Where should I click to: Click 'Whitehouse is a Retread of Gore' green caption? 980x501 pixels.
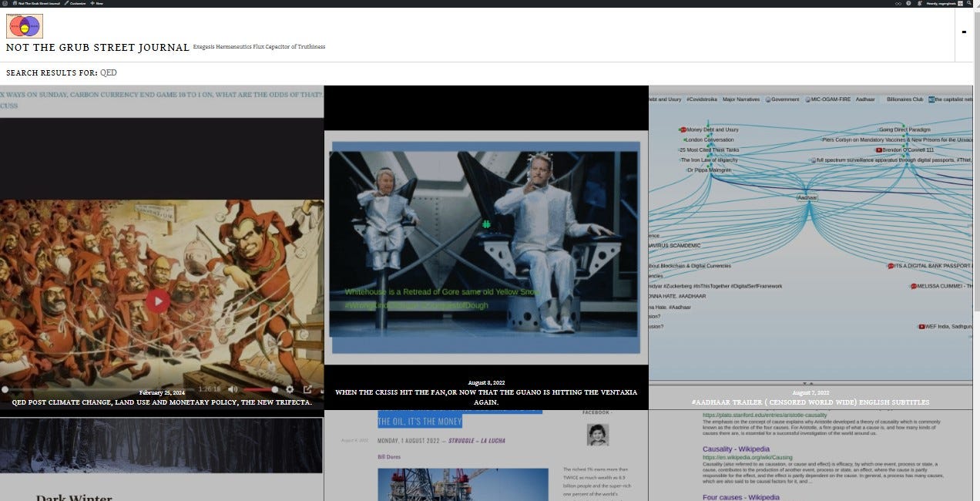pos(443,292)
